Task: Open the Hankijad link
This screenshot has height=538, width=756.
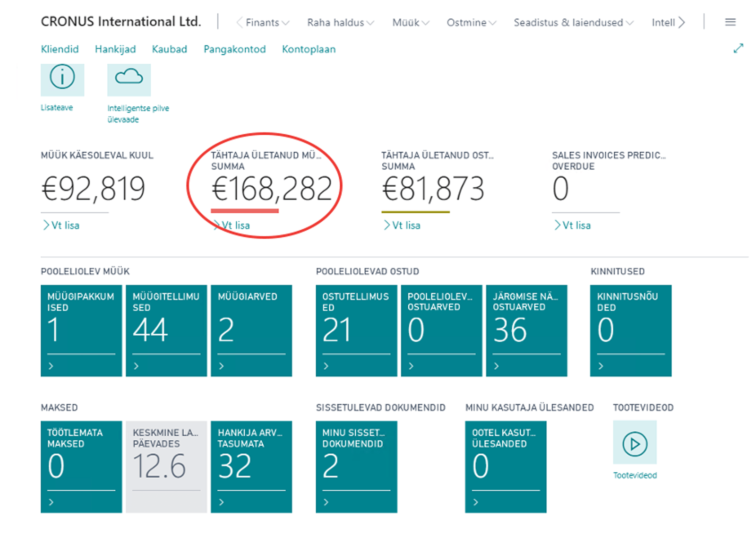Action: click(115, 49)
